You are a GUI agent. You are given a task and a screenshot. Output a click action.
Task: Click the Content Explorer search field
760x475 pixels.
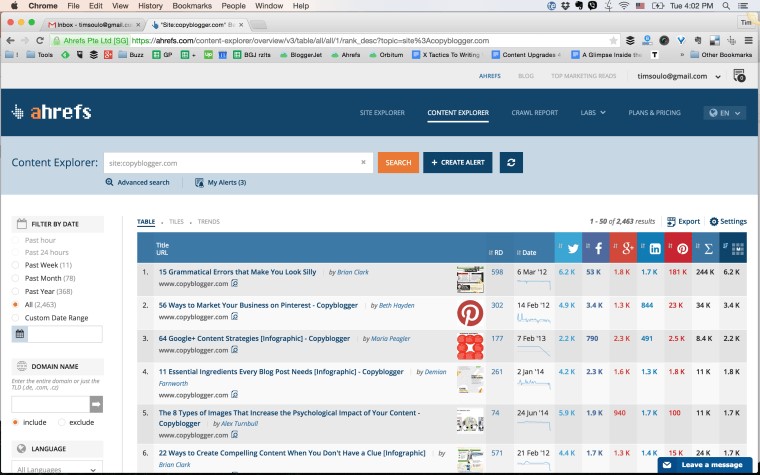point(238,162)
